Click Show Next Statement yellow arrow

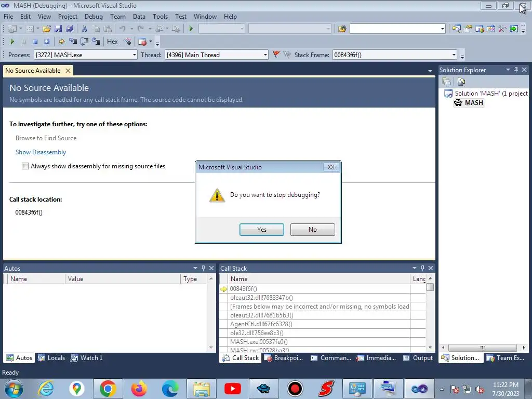point(61,42)
